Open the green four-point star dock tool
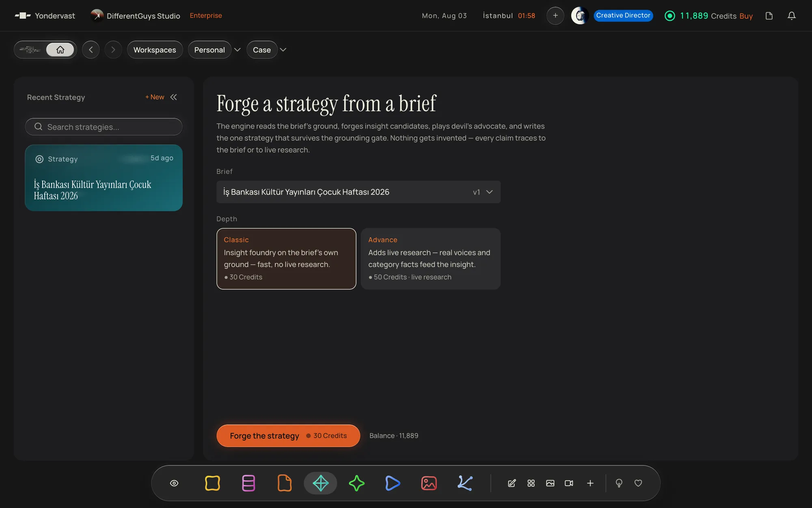812x508 pixels. click(x=356, y=483)
